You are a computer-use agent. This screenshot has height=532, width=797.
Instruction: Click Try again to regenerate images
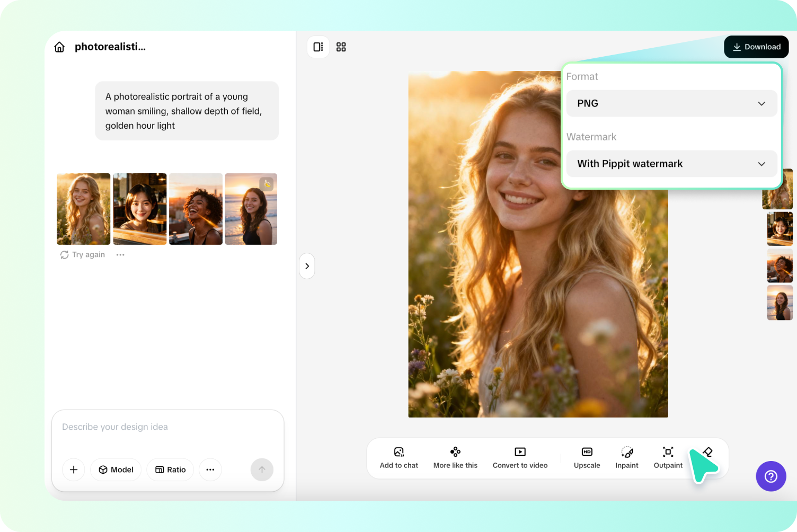(83, 255)
